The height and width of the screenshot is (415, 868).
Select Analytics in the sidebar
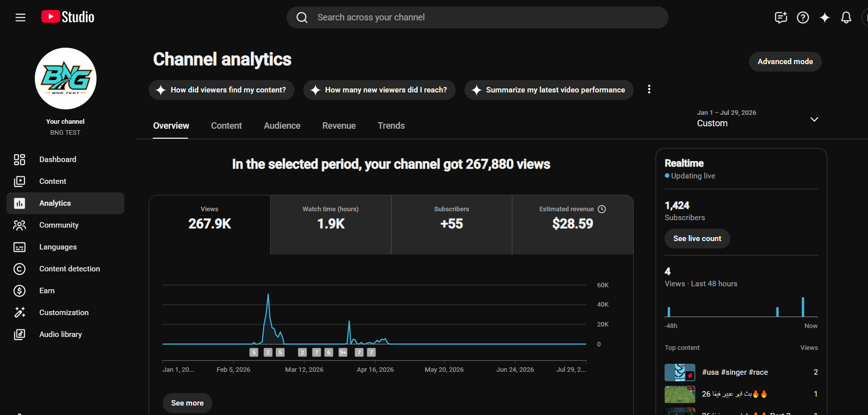click(x=66, y=203)
